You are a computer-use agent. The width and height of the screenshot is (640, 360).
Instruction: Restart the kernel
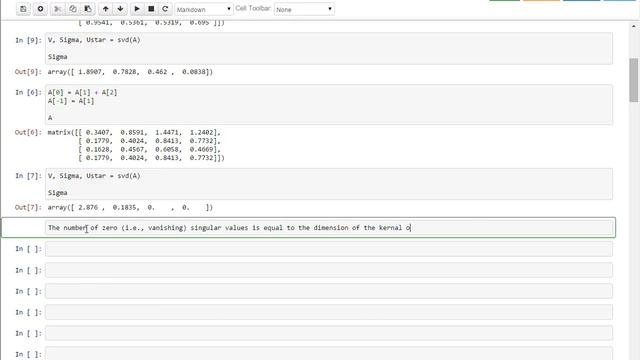(165, 9)
